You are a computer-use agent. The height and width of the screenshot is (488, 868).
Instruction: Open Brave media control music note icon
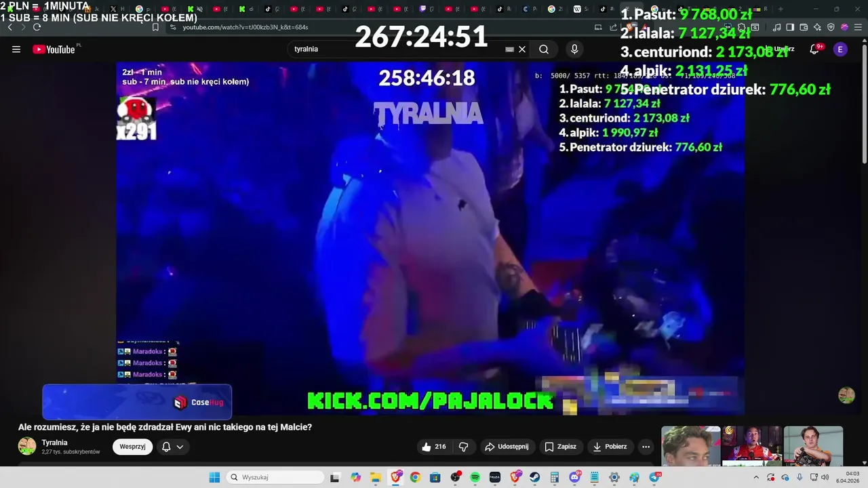point(776,27)
